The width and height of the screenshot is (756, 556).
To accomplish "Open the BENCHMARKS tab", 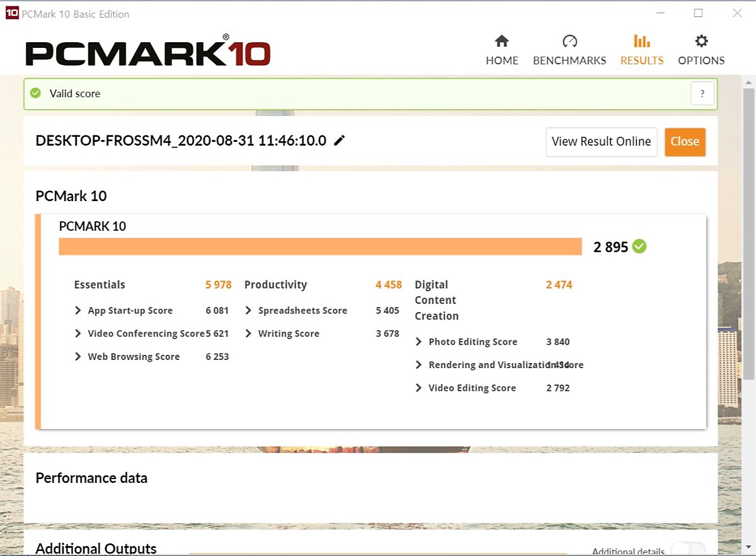I will pyautogui.click(x=570, y=50).
